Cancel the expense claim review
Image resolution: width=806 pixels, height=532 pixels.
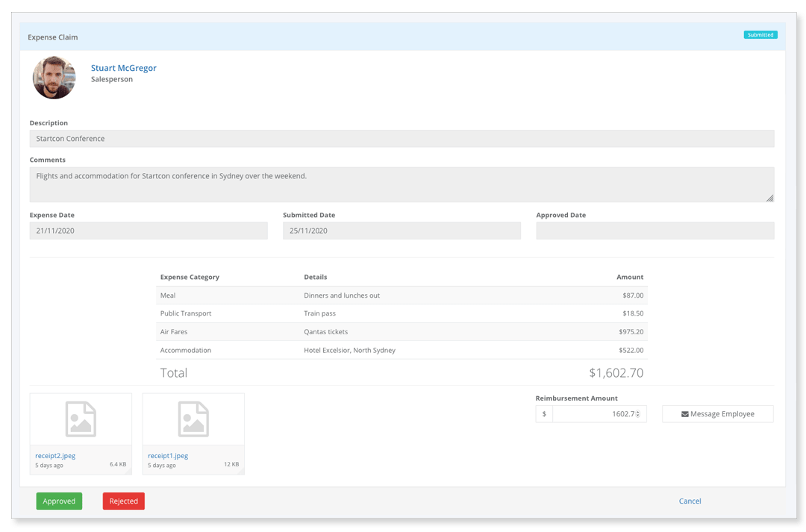(690, 501)
